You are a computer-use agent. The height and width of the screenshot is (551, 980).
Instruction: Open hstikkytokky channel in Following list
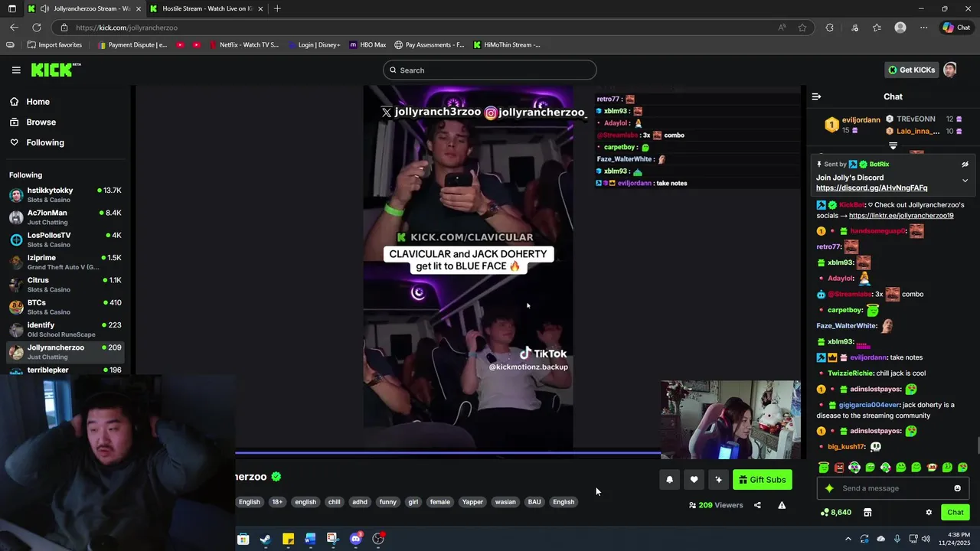click(66, 195)
